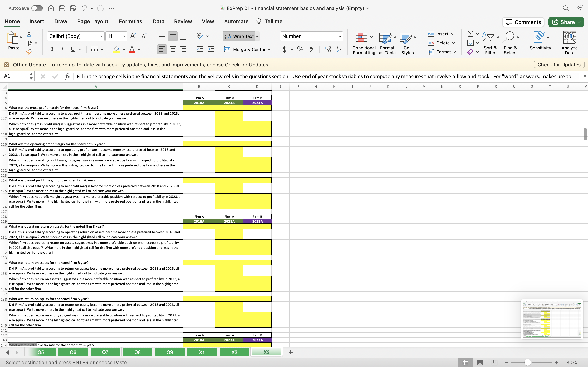Click the Check for Updates button
The width and height of the screenshot is (588, 367).
tap(558, 65)
